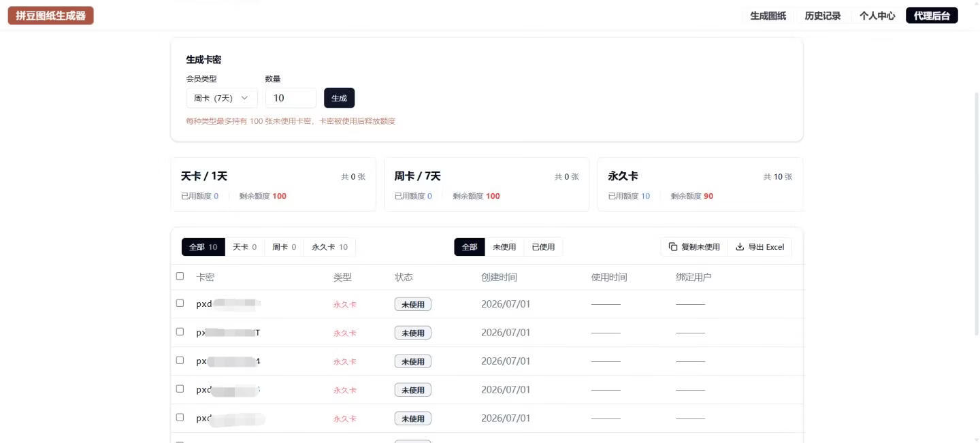Filter by 天卡 0 tab
Screen dimensions: 980x443
(244, 247)
